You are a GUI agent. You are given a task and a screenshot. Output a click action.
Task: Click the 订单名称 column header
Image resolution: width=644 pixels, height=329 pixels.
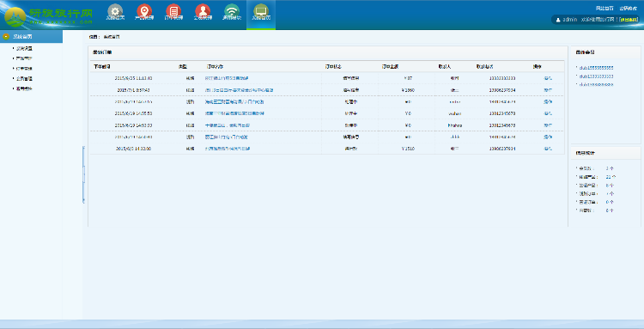click(215, 66)
